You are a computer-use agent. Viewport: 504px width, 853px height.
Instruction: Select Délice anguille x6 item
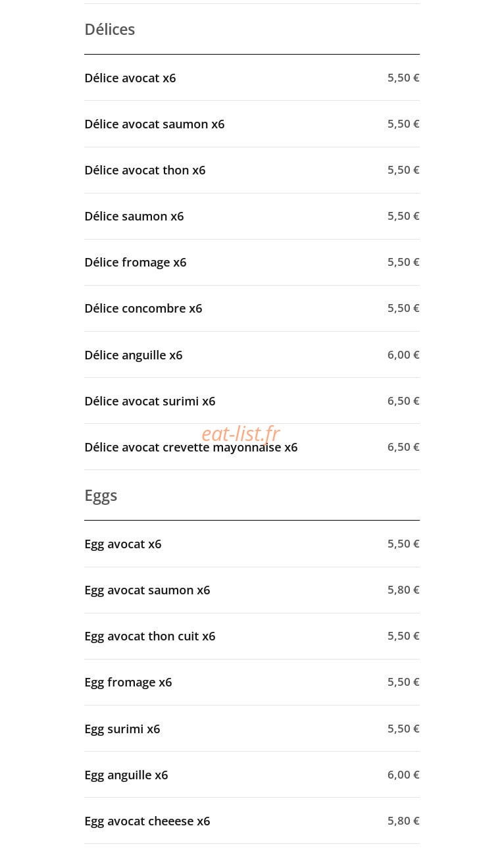[x=252, y=355]
